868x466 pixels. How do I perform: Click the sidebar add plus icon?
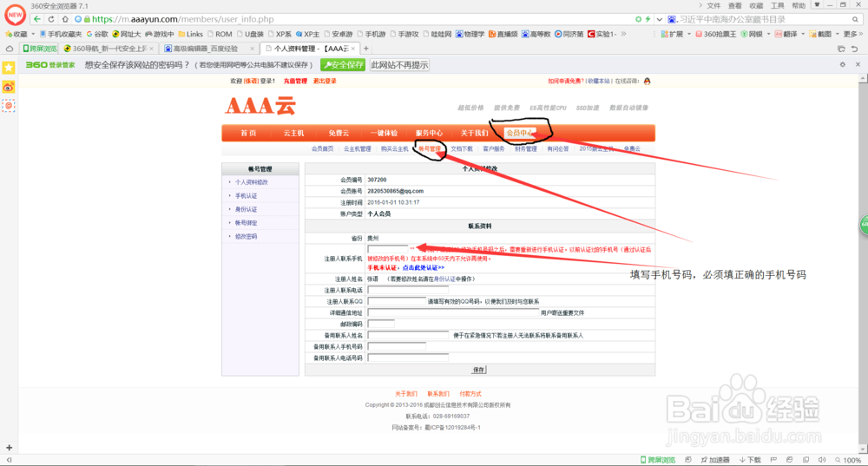point(9,448)
